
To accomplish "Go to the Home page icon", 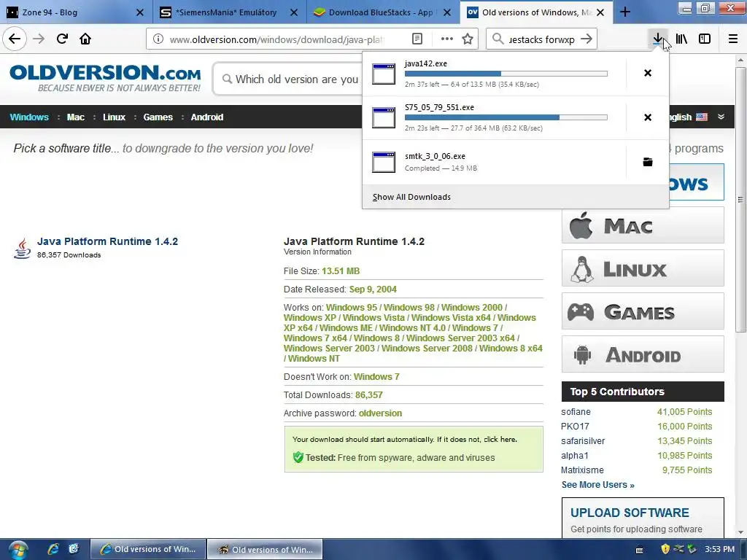I will pos(85,39).
